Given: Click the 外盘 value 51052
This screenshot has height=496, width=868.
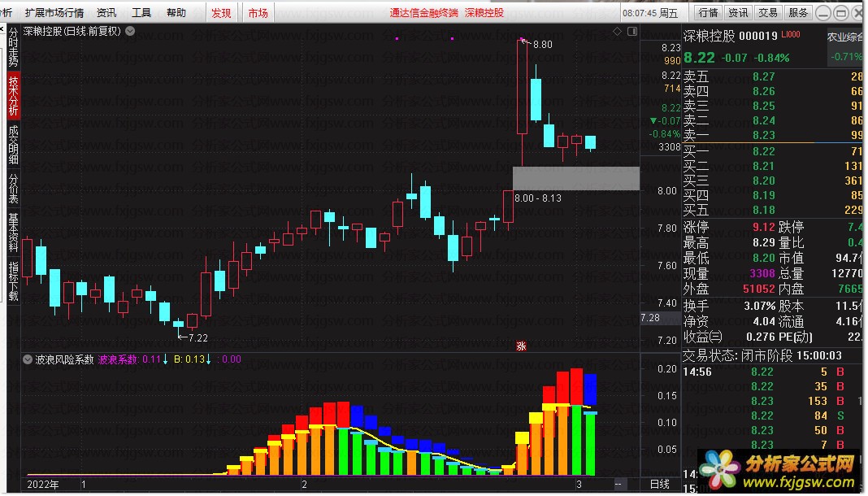Looking at the screenshot, I should pyautogui.click(x=759, y=289).
